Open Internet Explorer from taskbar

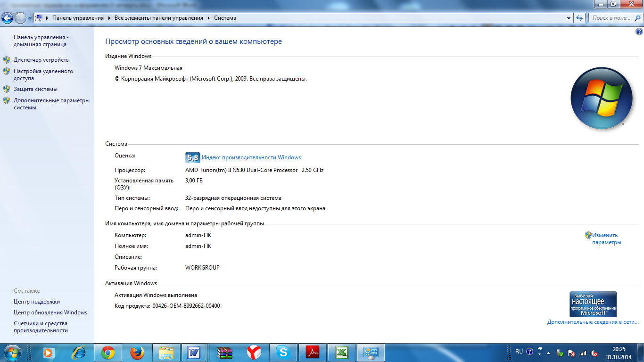click(78, 352)
